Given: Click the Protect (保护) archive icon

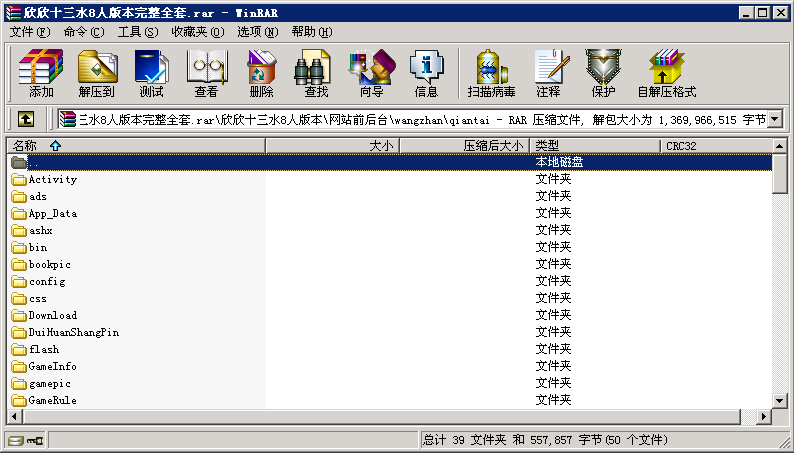Looking at the screenshot, I should point(603,74).
